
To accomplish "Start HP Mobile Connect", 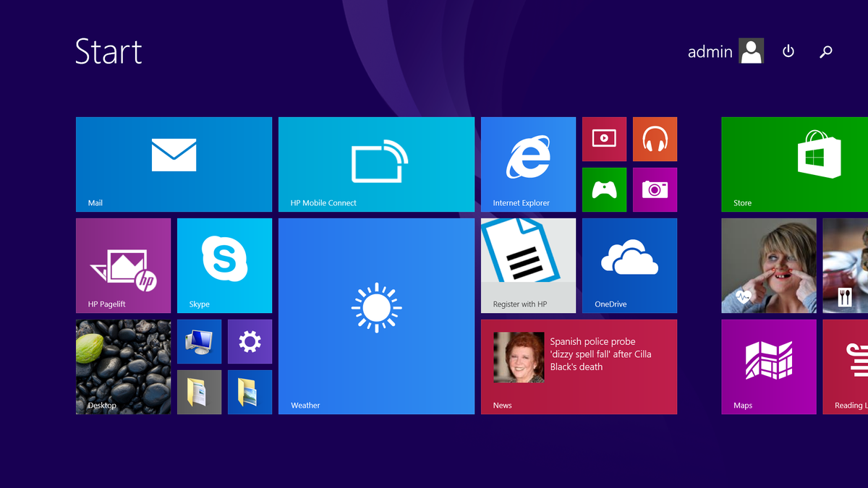I will [376, 164].
